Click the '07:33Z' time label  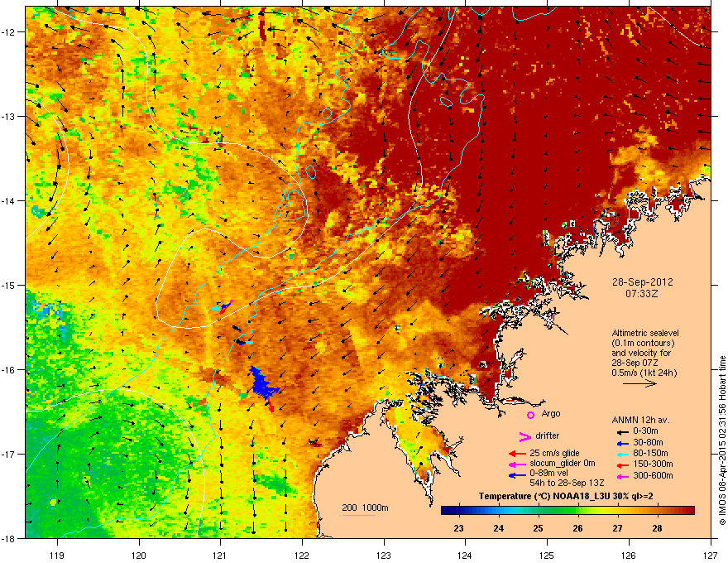coord(642,294)
